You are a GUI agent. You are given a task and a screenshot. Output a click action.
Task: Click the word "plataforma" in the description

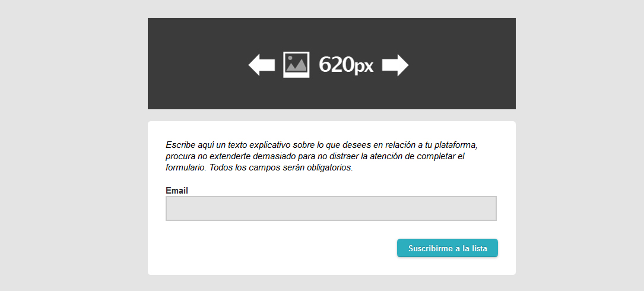tap(455, 145)
